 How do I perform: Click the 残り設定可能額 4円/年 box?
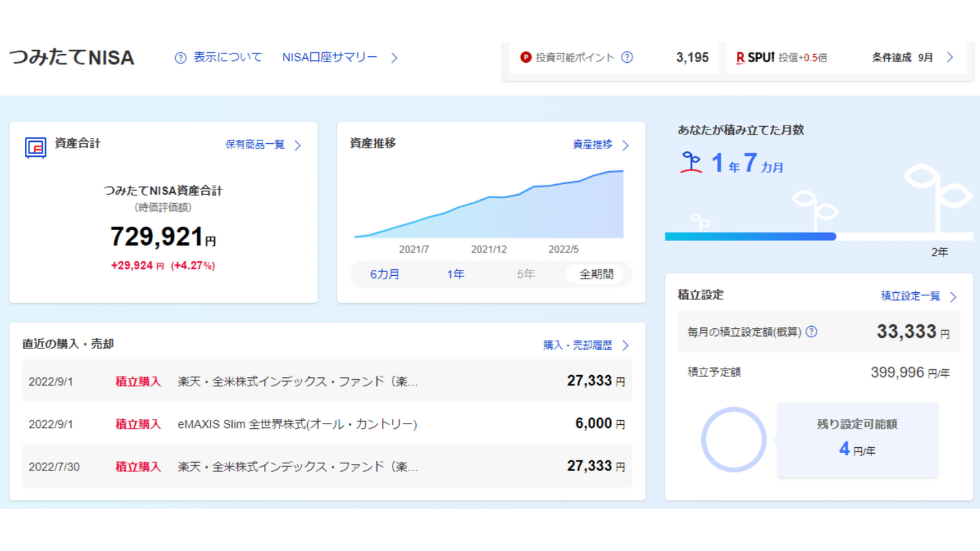coord(857,439)
